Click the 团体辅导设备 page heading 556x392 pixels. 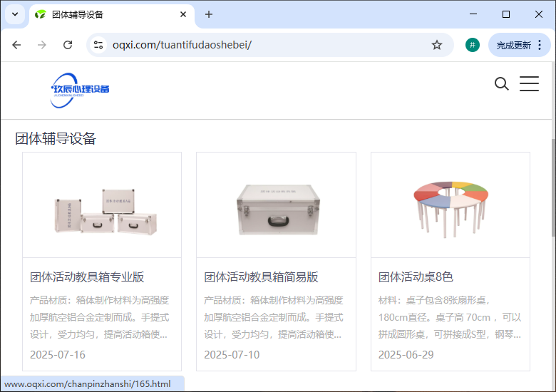pyautogui.click(x=56, y=138)
